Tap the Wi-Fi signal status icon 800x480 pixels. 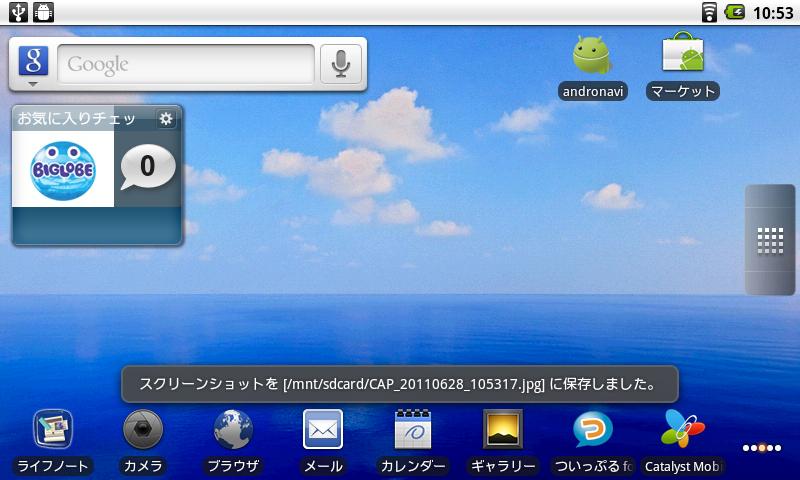pos(709,12)
